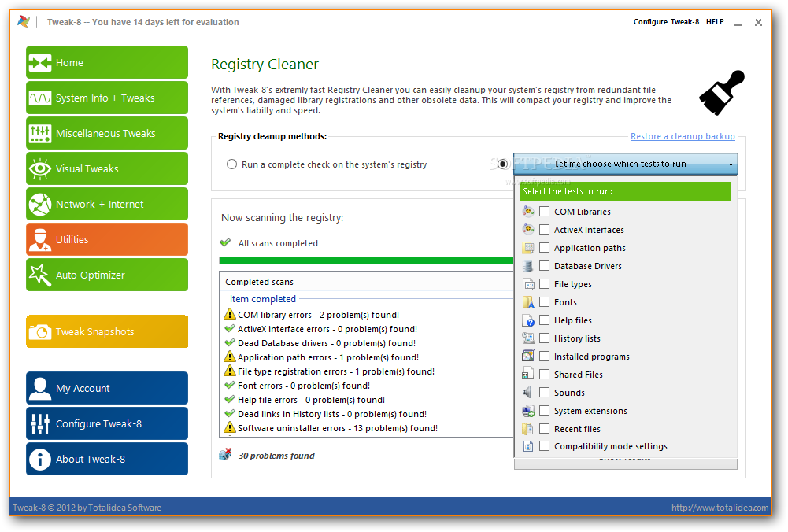Open the Home section

[x=107, y=62]
